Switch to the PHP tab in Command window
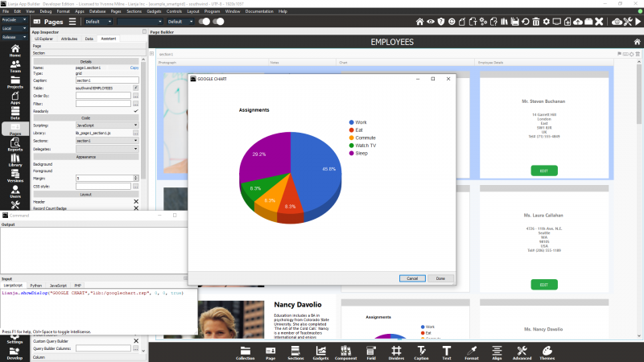Image resolution: width=644 pixels, height=362 pixels. coord(77,286)
